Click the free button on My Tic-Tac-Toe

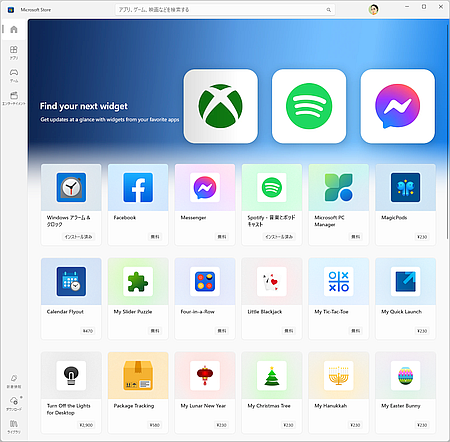tap(356, 331)
